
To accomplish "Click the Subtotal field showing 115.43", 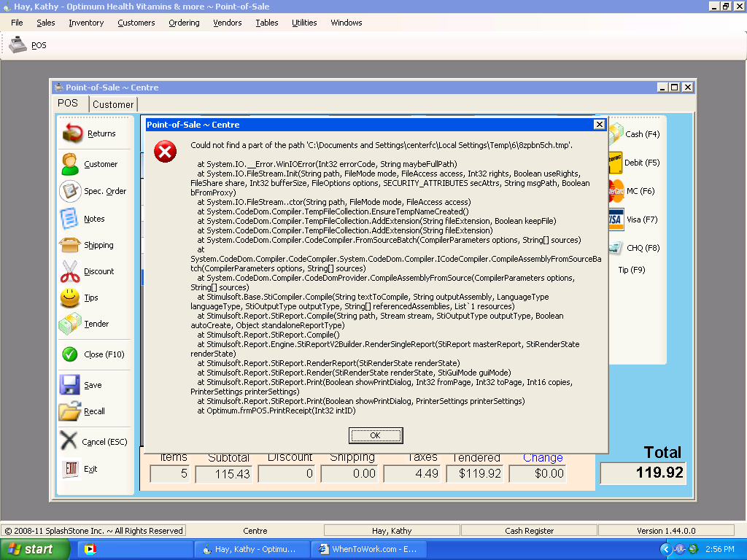I will [x=223, y=473].
